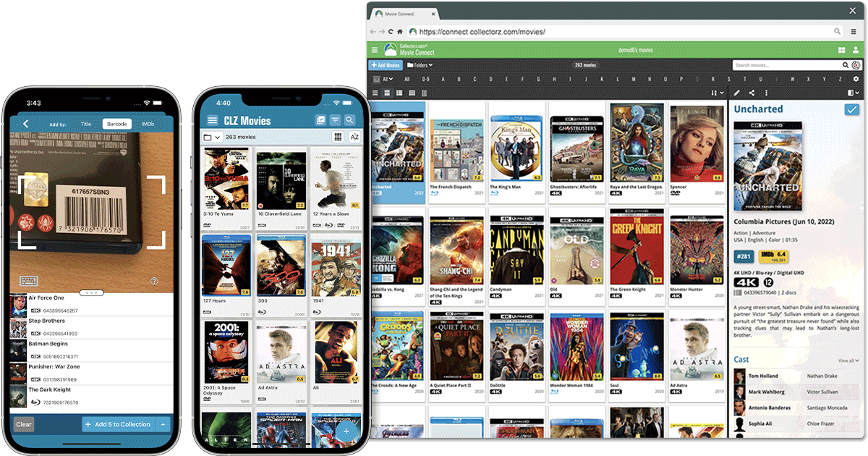Select thumbnail wall view icon in Movie Connect toolbar
868x456 pixels.
(x=412, y=93)
